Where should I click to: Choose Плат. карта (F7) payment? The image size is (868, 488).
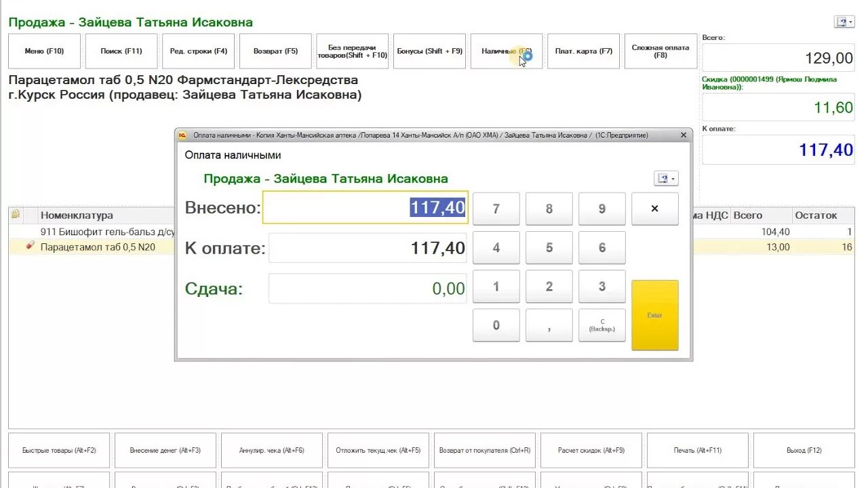(583, 52)
